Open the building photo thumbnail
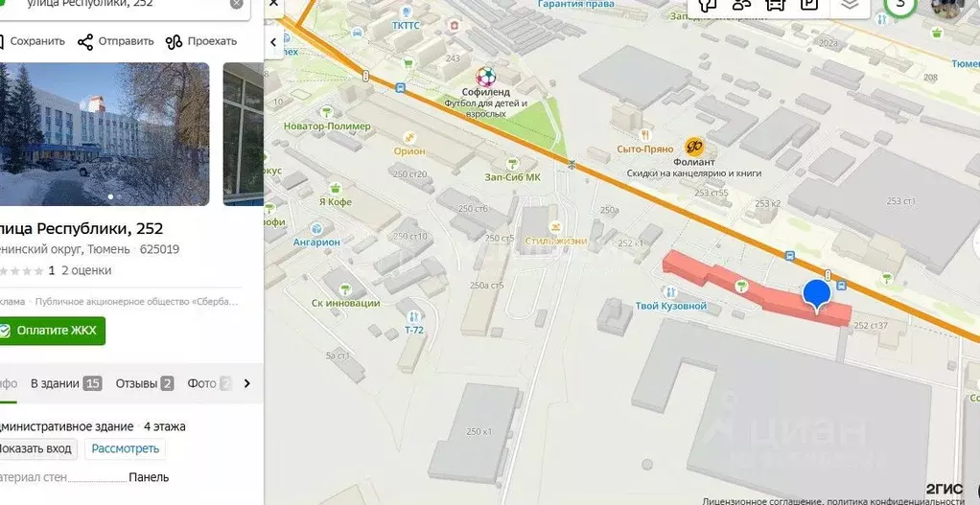The width and height of the screenshot is (980, 505). click(x=105, y=134)
